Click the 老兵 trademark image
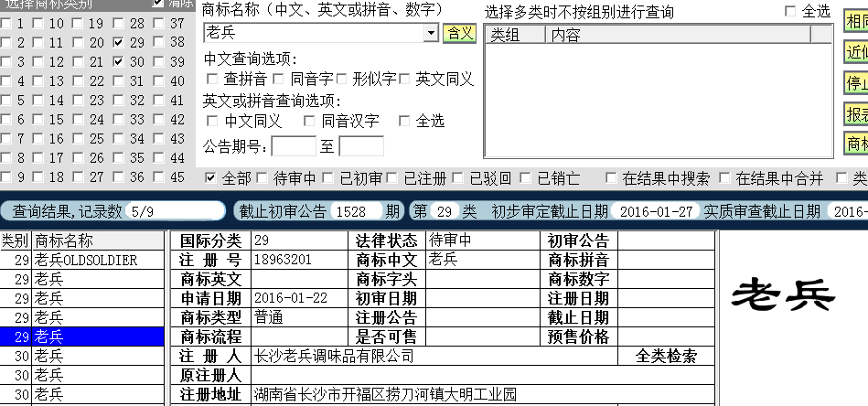Viewport: 868px width, 406px height. 786,294
